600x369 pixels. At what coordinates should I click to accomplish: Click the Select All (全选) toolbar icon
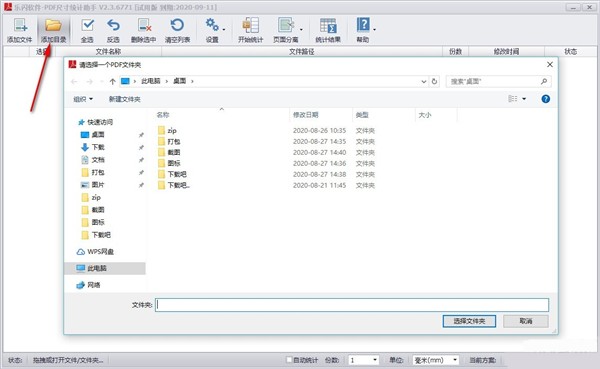pyautogui.click(x=87, y=25)
